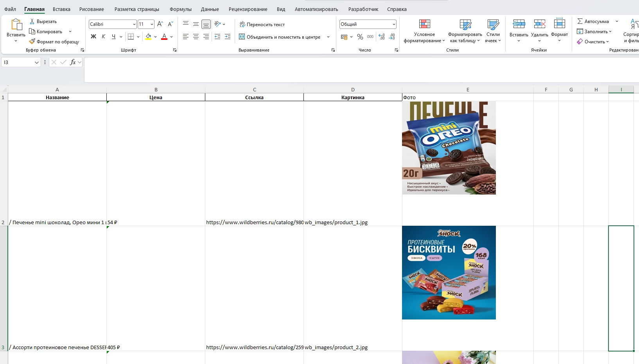
Task: Click into the formula bar
Action: click(361, 70)
